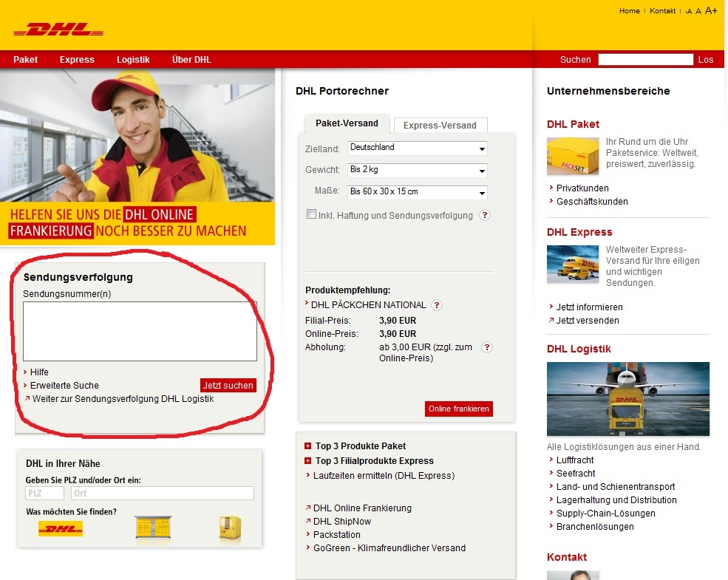
Task: Click the DHL logo in the header
Action: tap(58, 30)
